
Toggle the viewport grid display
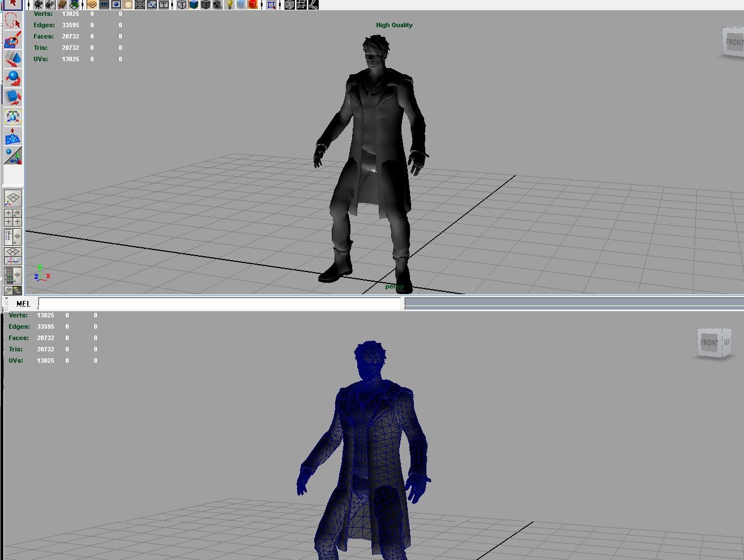click(140, 5)
